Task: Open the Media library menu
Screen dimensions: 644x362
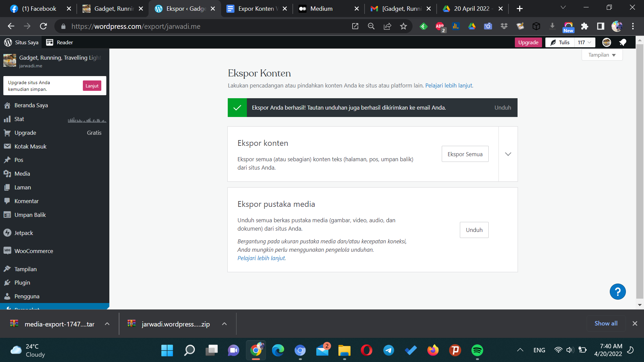Action: 22,174
